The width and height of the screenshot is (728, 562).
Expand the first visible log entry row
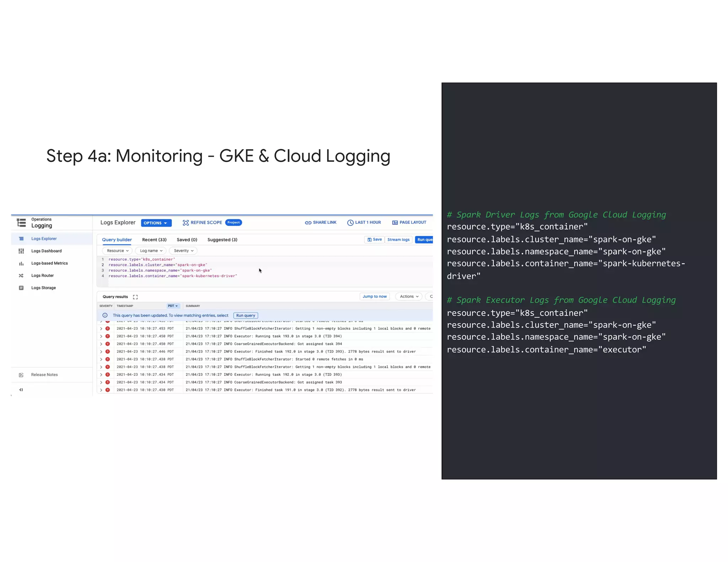tap(101, 329)
